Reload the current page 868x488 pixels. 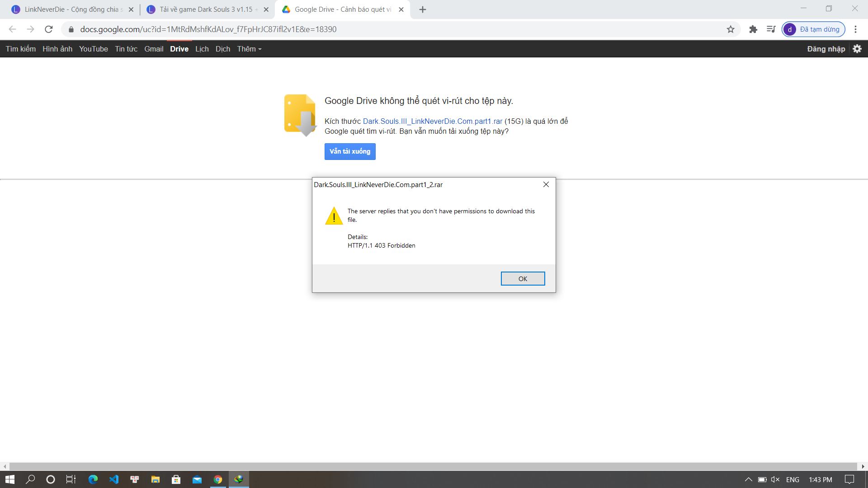pos(49,29)
